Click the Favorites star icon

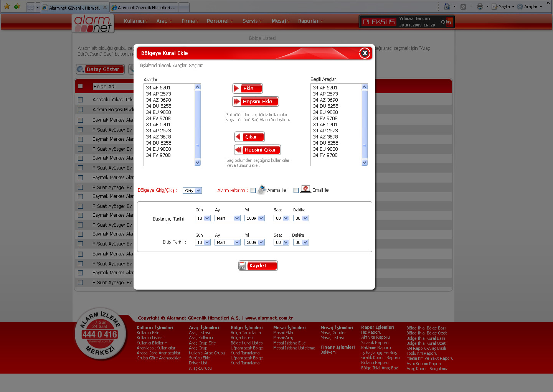pos(7,6)
